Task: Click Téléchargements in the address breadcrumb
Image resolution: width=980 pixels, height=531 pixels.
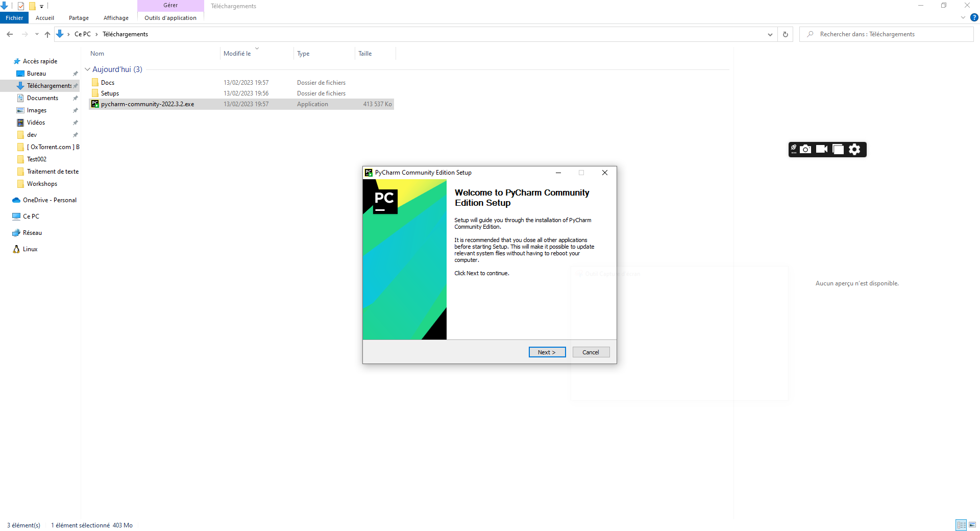Action: pyautogui.click(x=125, y=34)
